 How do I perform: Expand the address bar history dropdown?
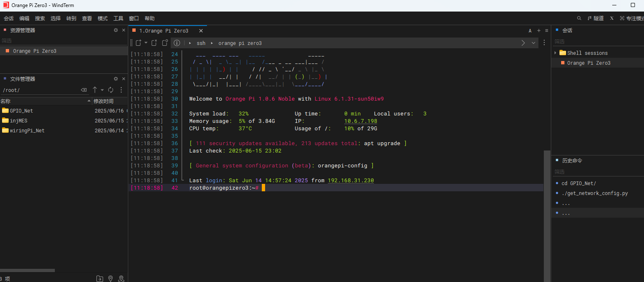(534, 43)
